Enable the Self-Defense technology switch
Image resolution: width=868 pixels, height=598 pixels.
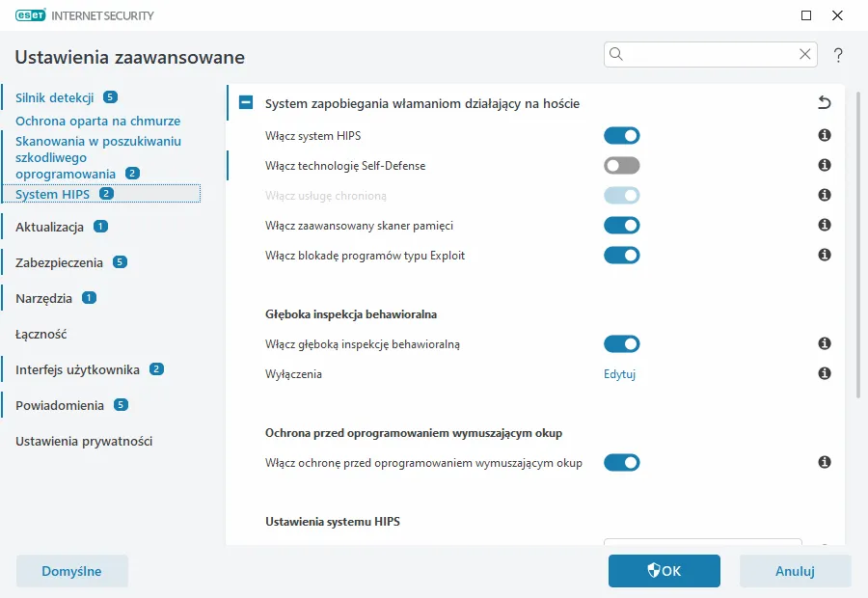pyautogui.click(x=622, y=165)
